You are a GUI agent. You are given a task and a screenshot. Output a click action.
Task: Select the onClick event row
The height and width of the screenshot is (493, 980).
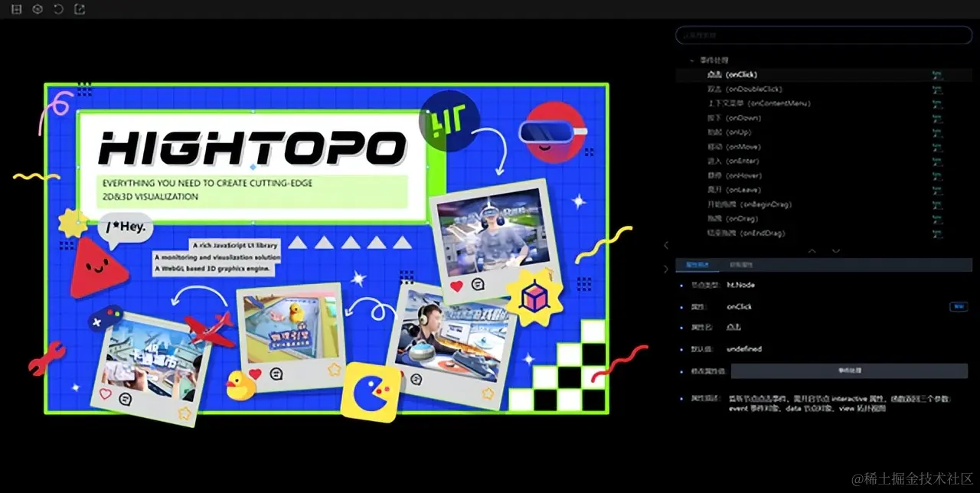click(x=824, y=75)
